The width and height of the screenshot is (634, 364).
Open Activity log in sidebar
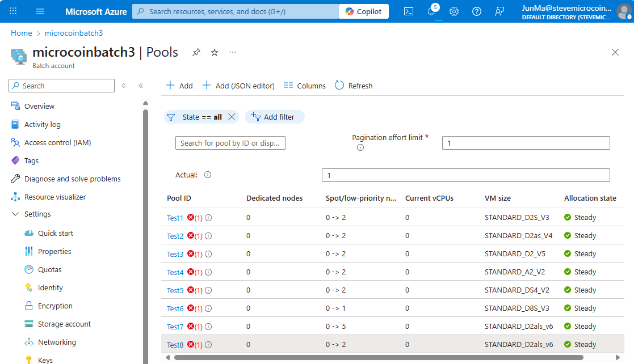(x=43, y=124)
